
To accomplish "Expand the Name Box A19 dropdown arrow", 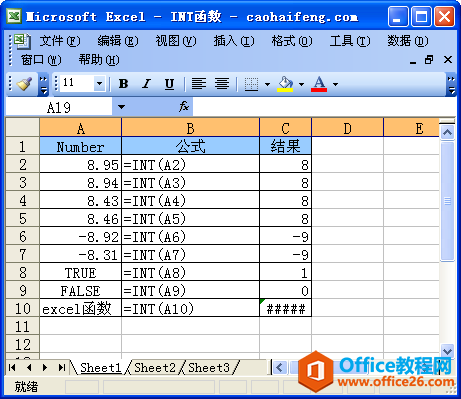I will (x=121, y=107).
